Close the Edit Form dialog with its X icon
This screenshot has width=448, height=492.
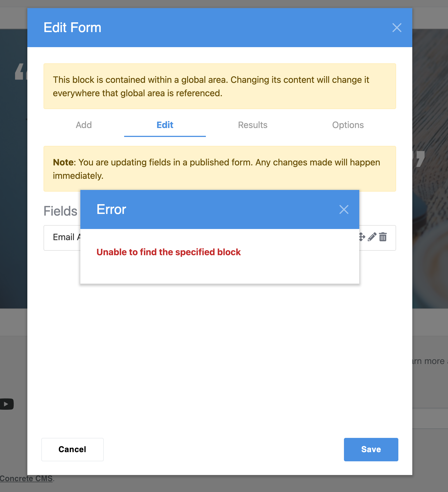coord(397,28)
